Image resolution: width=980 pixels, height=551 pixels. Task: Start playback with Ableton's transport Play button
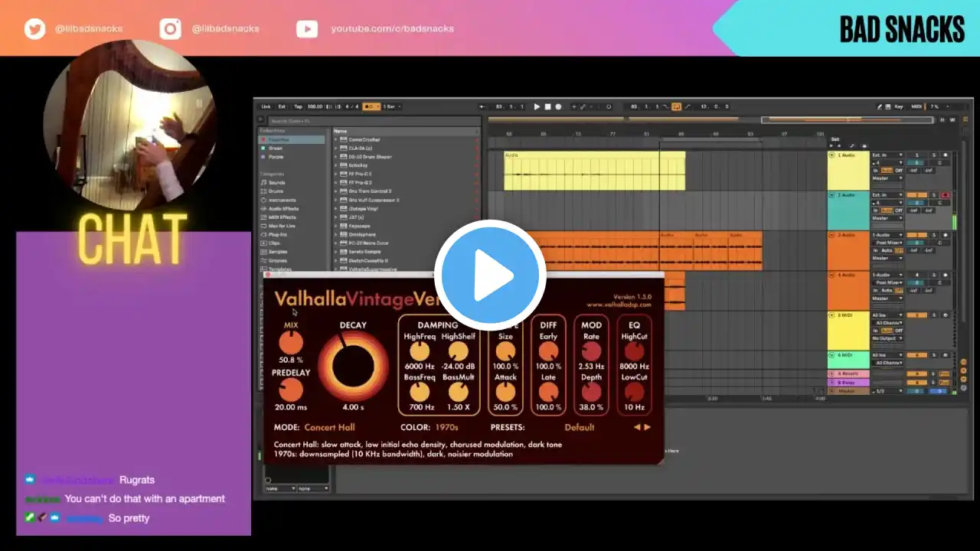537,106
